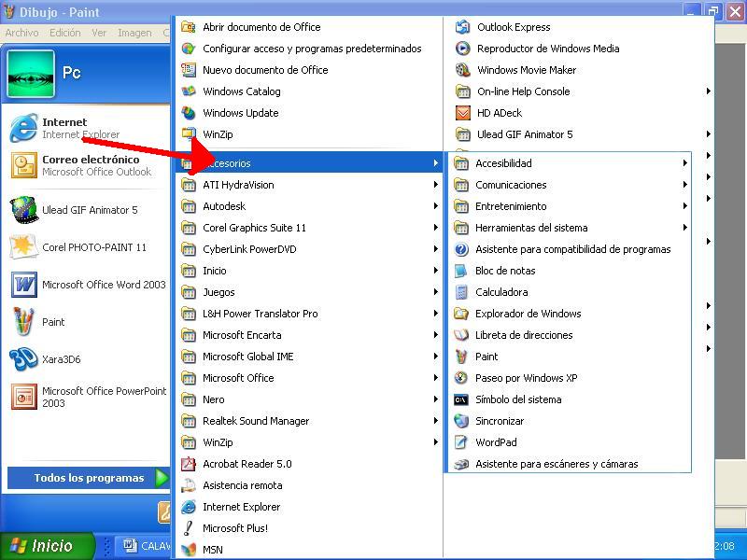This screenshot has width=747, height=560.
Task: Expand the Accesibilidad submenu arrow
Action: [x=684, y=163]
